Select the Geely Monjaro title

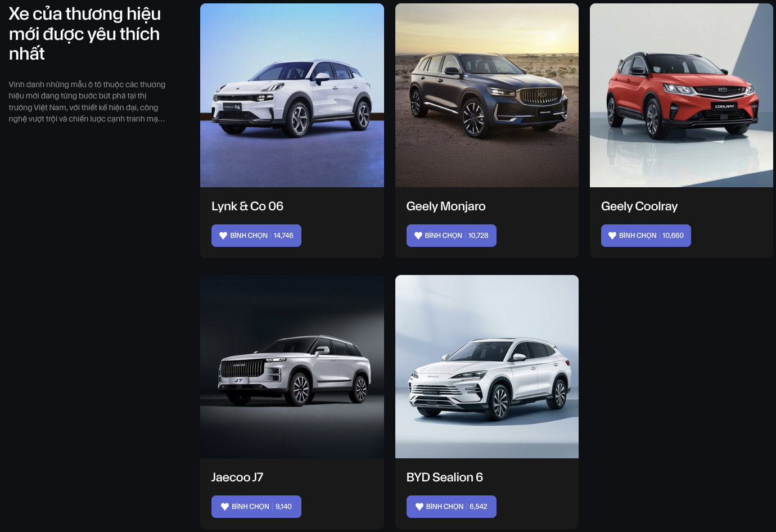(x=446, y=206)
